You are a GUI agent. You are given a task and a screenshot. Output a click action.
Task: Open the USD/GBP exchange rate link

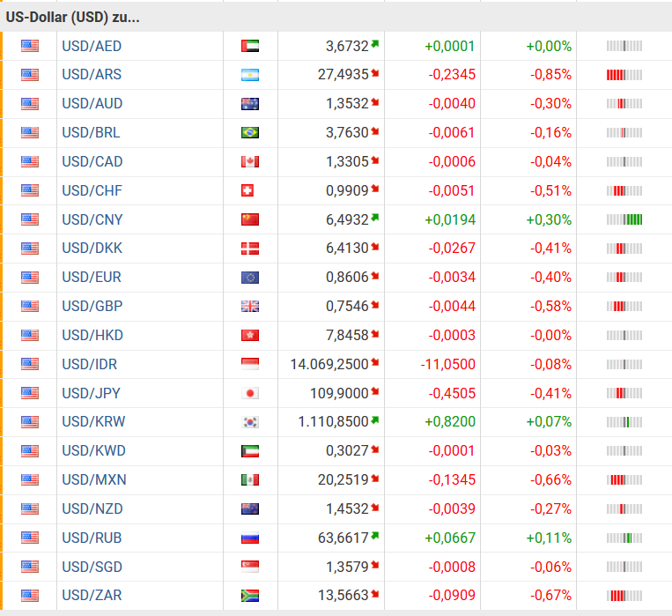(92, 307)
